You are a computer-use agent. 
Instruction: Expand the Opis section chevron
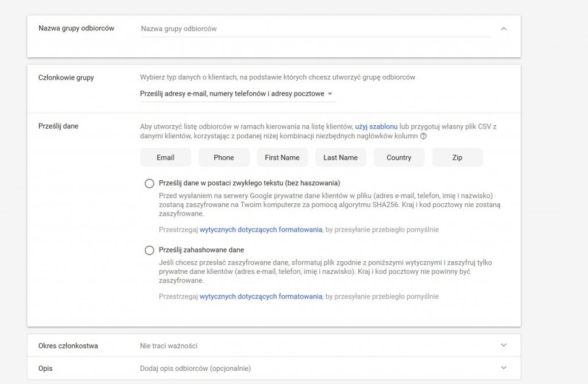pyautogui.click(x=504, y=368)
